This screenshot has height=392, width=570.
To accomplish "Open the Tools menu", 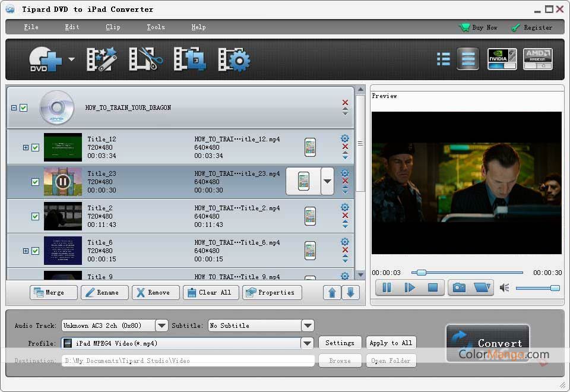I will (x=156, y=27).
